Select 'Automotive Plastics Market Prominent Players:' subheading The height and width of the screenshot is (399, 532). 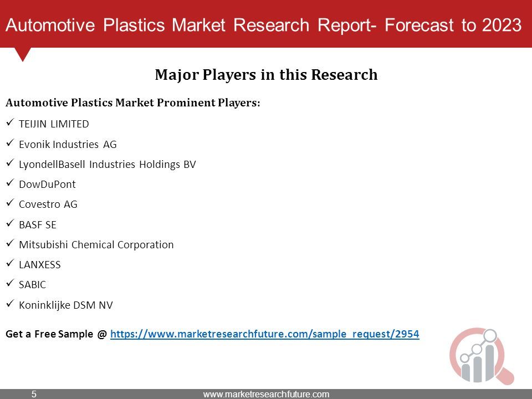click(x=132, y=103)
